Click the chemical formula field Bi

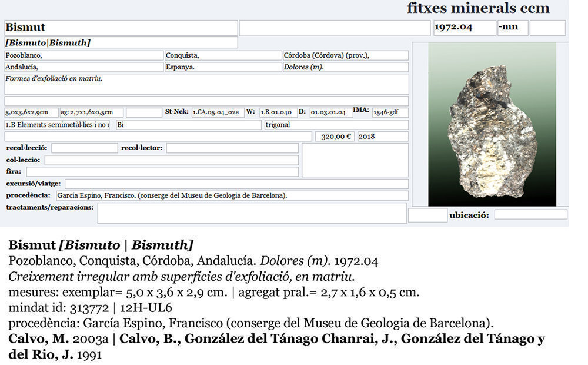pyautogui.click(x=189, y=125)
